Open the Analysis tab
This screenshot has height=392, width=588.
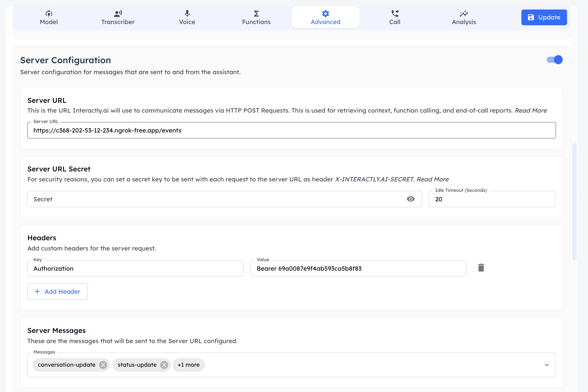(x=464, y=18)
